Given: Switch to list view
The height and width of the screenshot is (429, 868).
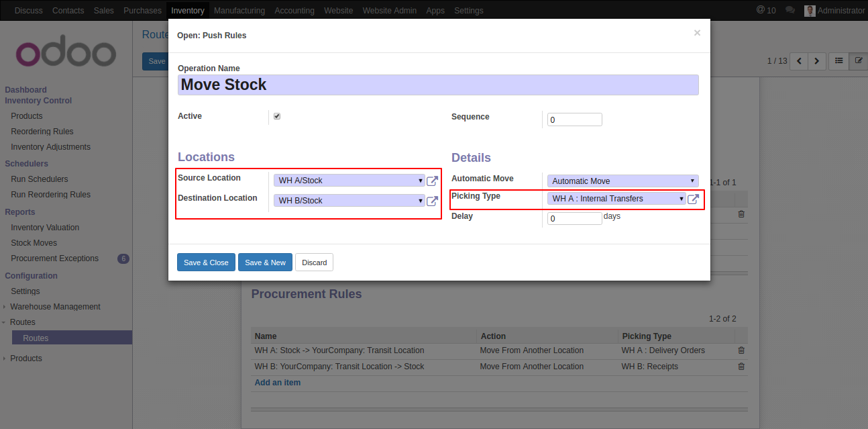Looking at the screenshot, I should click(838, 61).
